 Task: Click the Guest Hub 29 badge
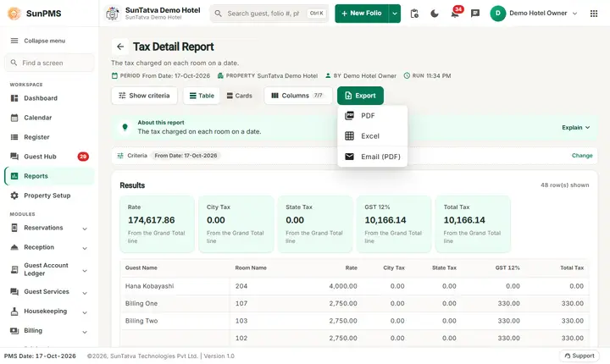pos(83,157)
